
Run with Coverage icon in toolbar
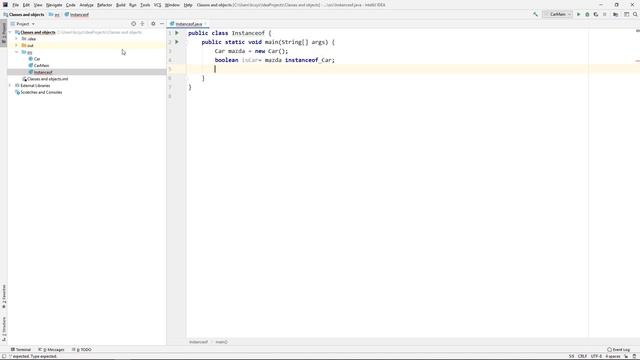[x=596, y=14]
